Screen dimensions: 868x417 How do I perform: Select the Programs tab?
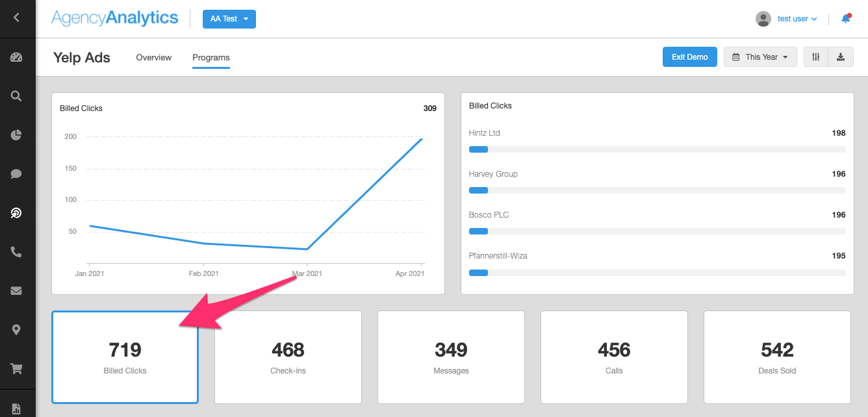click(211, 58)
